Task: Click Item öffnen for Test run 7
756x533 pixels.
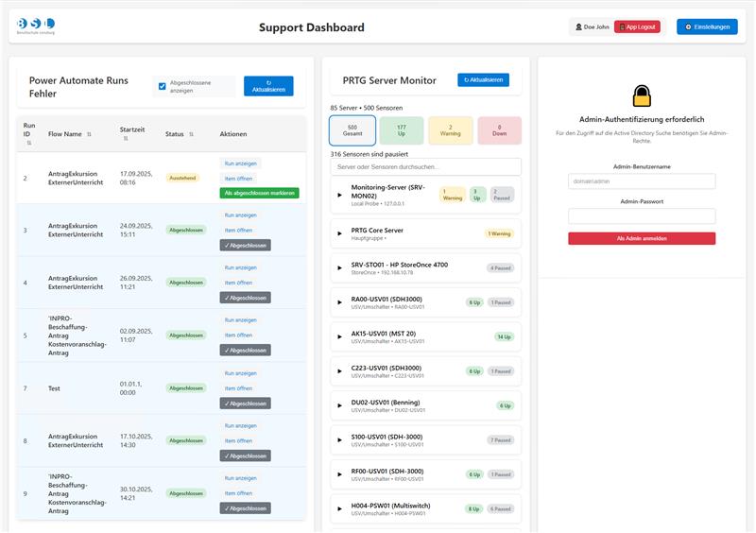Action: tap(238, 388)
